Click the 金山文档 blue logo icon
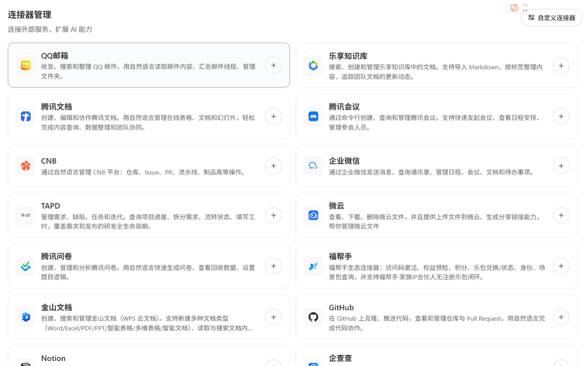 click(26, 317)
